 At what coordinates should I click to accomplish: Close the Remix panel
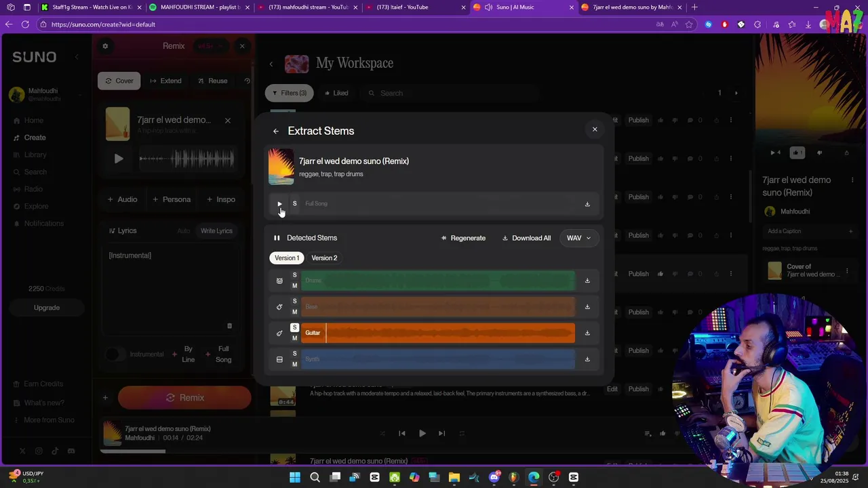(242, 46)
